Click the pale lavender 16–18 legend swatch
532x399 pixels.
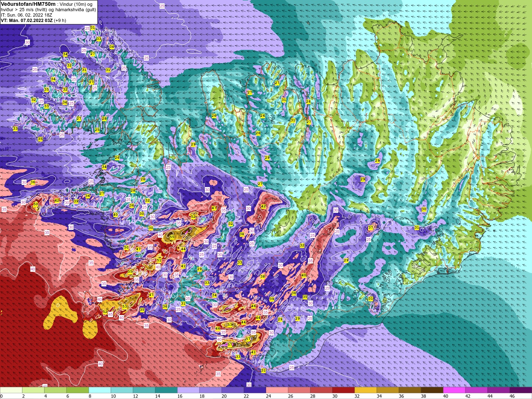click(189, 390)
